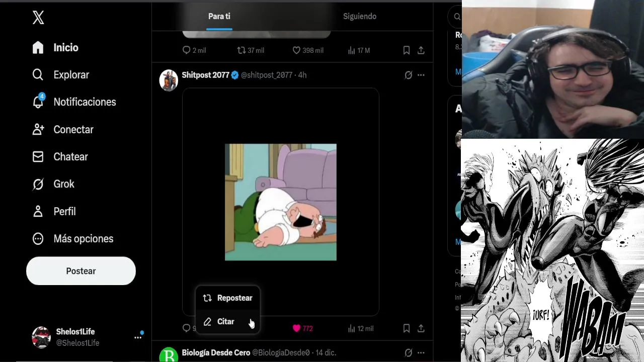The width and height of the screenshot is (644, 362).
Task: Click the @shitpost_2077 handle
Action: click(x=266, y=75)
